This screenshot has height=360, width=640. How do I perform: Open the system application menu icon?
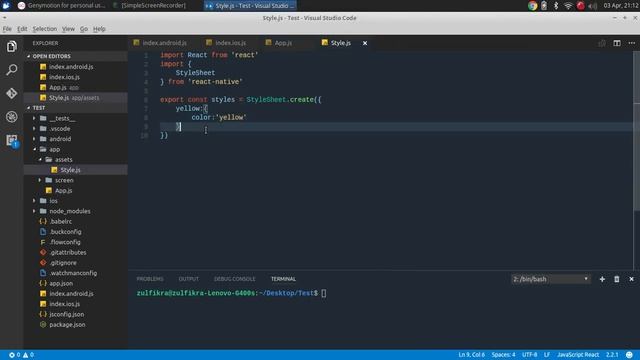[6, 5]
